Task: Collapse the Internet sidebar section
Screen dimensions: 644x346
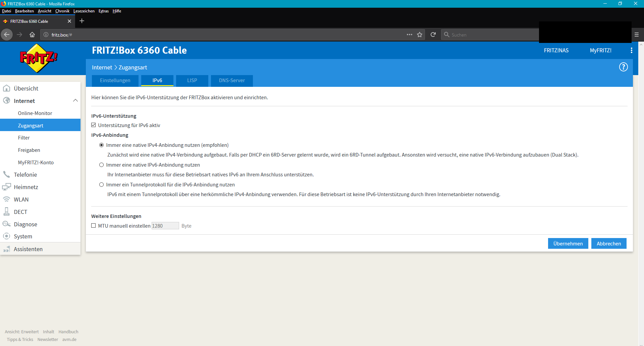Action: click(x=75, y=101)
